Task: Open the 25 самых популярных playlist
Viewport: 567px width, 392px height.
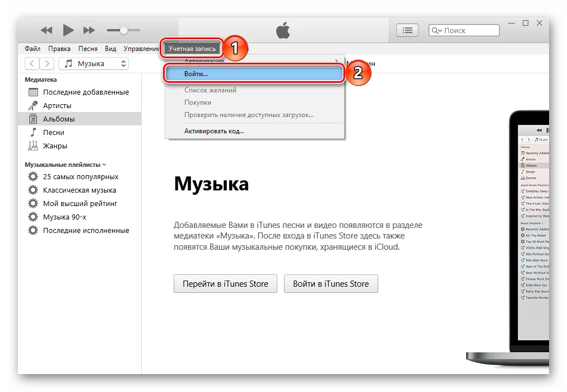Action: [x=81, y=177]
